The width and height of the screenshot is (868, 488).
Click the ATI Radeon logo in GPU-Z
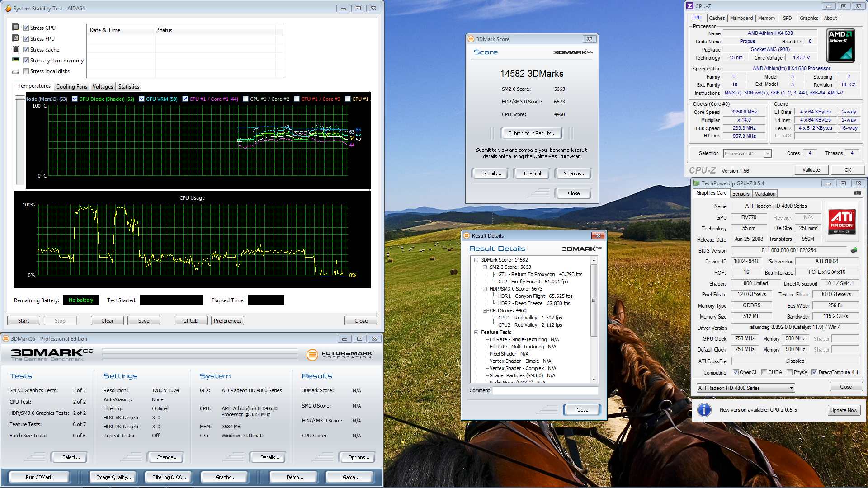(x=841, y=221)
